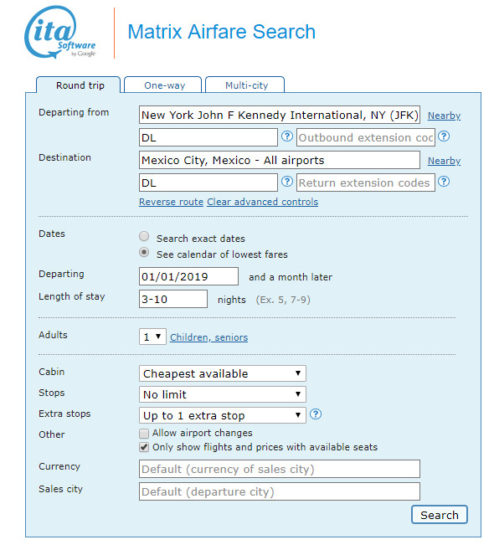Uncheck Only show flights with available seats
The height and width of the screenshot is (550, 494).
coord(144,447)
